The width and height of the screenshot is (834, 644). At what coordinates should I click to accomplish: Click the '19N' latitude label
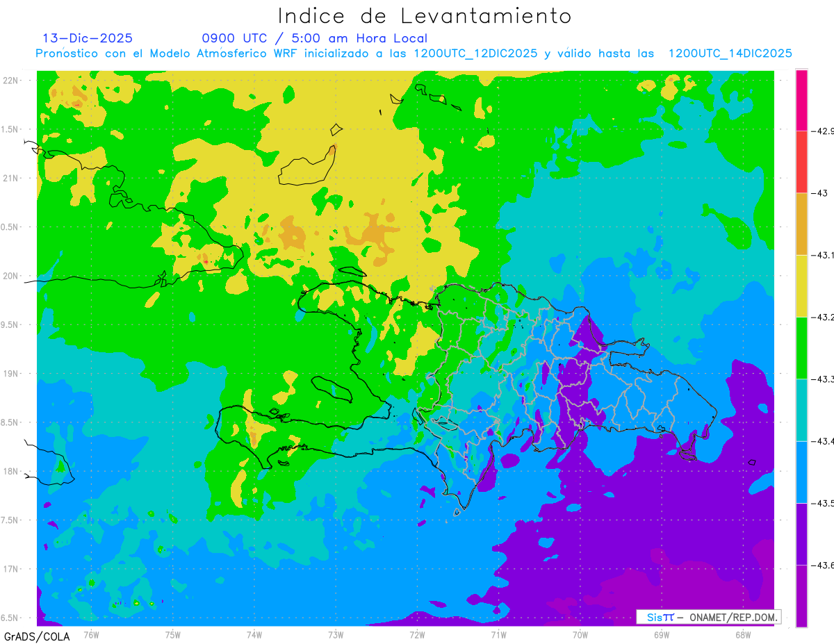point(11,374)
